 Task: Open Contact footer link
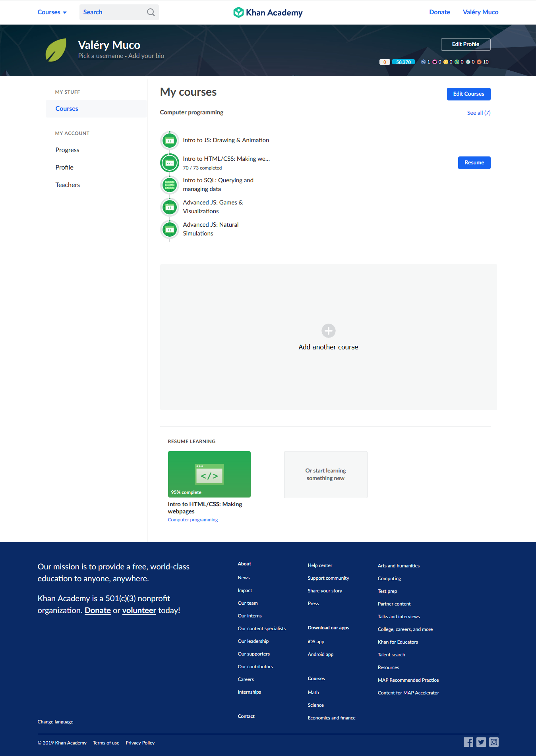point(246,716)
